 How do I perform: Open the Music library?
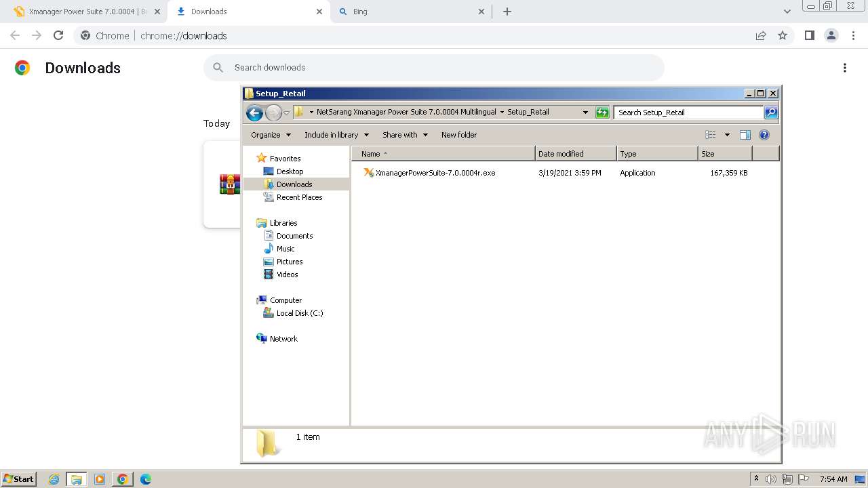click(x=285, y=249)
